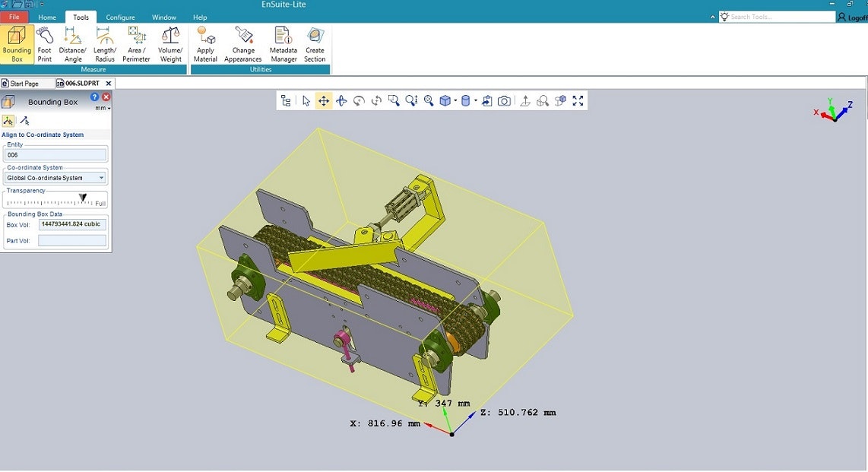This screenshot has height=472, width=868.
Task: Toggle the Pan move tool
Action: click(x=323, y=100)
